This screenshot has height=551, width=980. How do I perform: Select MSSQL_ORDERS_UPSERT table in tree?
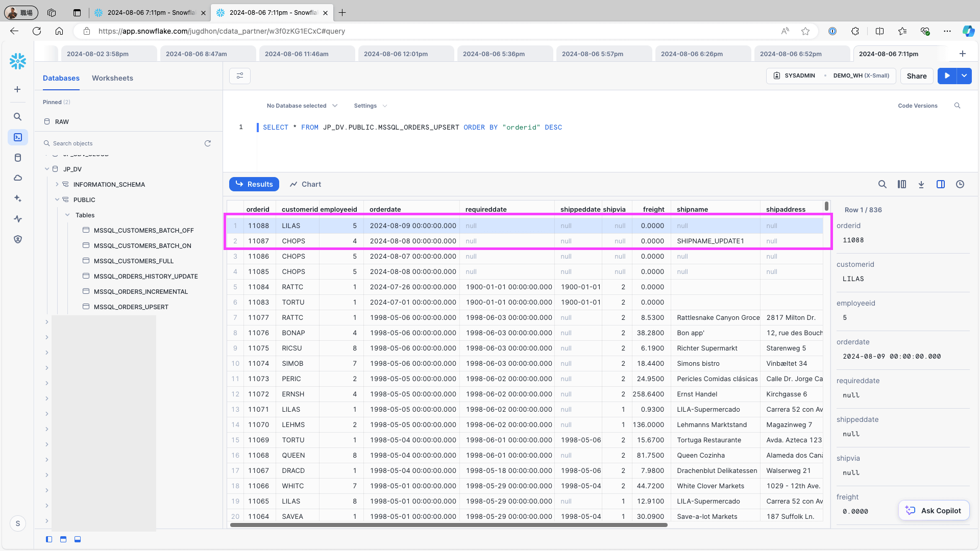(131, 307)
